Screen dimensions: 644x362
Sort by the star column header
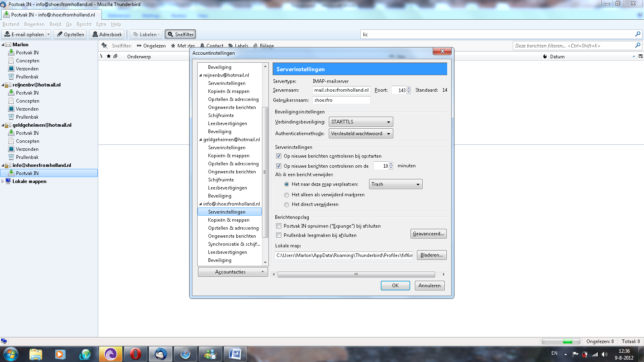point(109,56)
